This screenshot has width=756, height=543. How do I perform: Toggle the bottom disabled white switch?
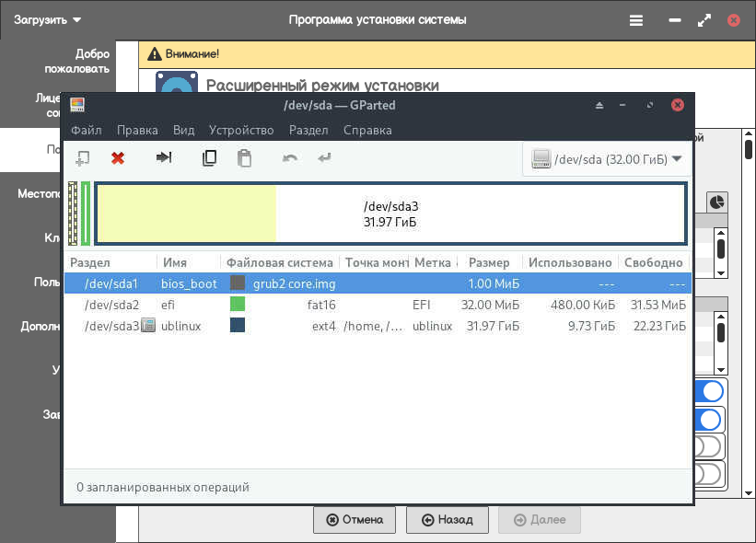pyautogui.click(x=709, y=475)
